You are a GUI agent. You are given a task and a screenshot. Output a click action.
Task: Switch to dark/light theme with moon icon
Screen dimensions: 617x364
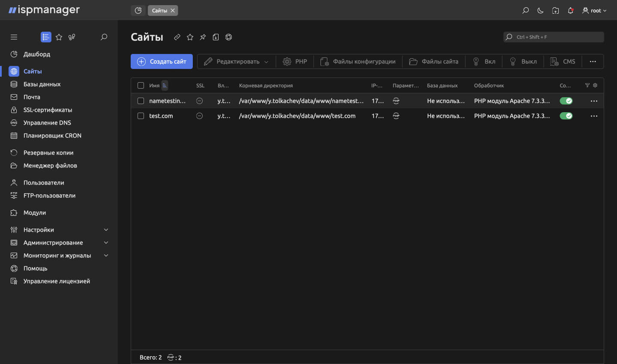coord(540,10)
